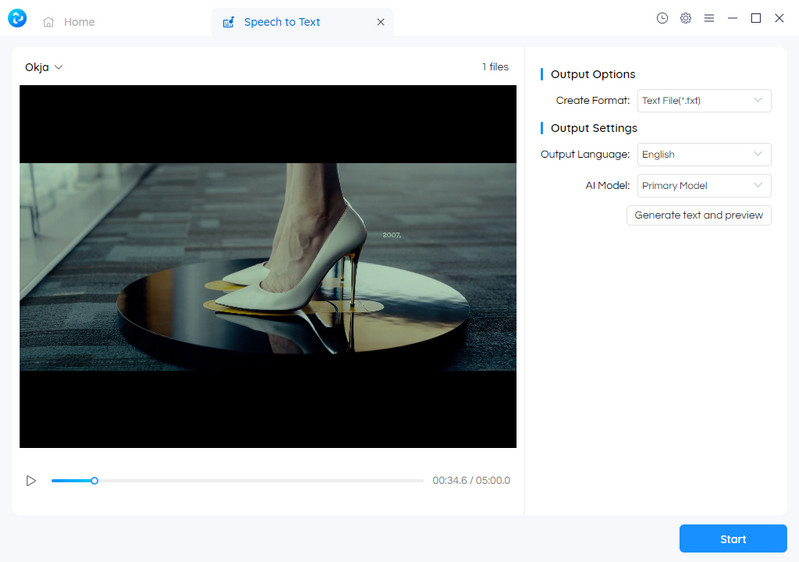Click the Home house icon
This screenshot has width=799, height=562.
coord(48,22)
